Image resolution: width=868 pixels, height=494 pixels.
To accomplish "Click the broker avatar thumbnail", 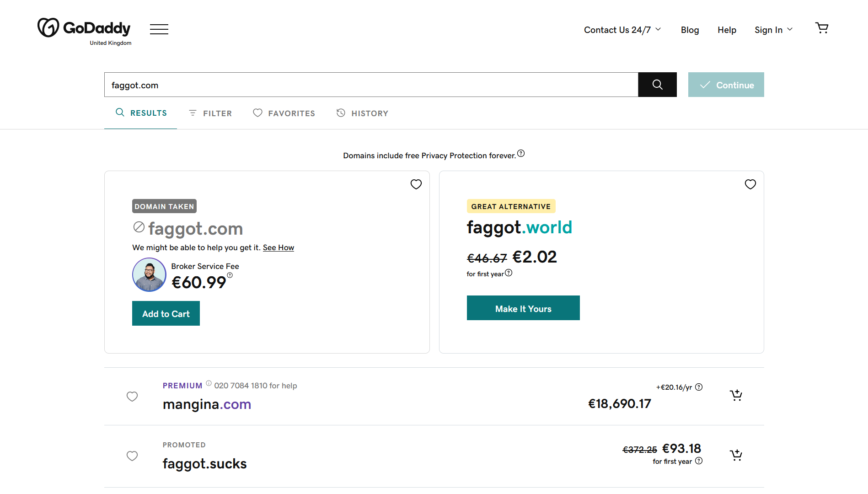I will tap(149, 274).
